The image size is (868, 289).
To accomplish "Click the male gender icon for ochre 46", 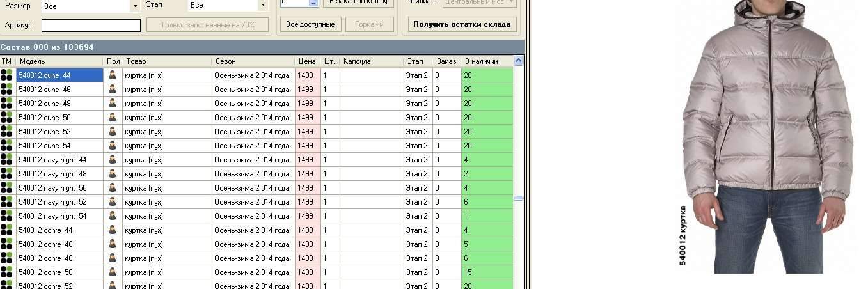I will click(x=113, y=244).
